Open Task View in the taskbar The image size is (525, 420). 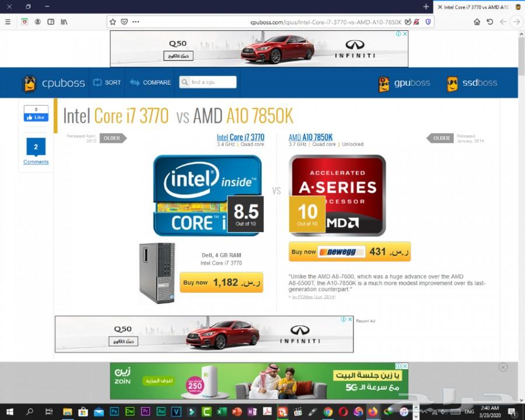[49, 412]
